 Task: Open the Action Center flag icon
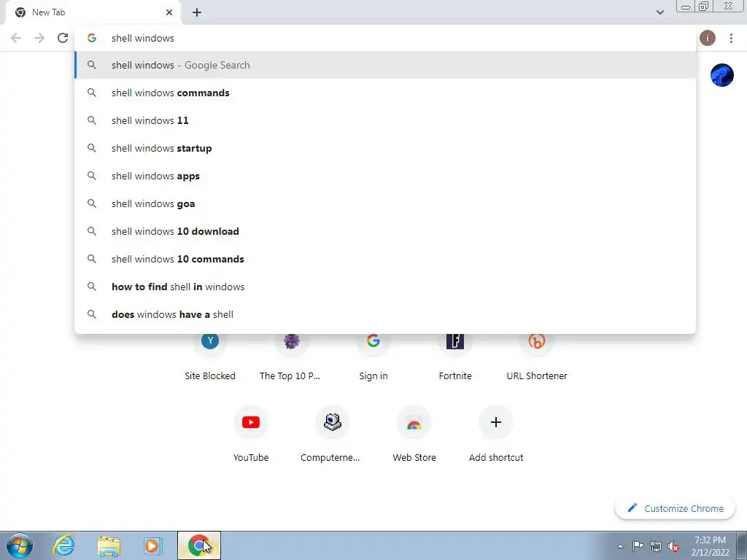(x=638, y=546)
